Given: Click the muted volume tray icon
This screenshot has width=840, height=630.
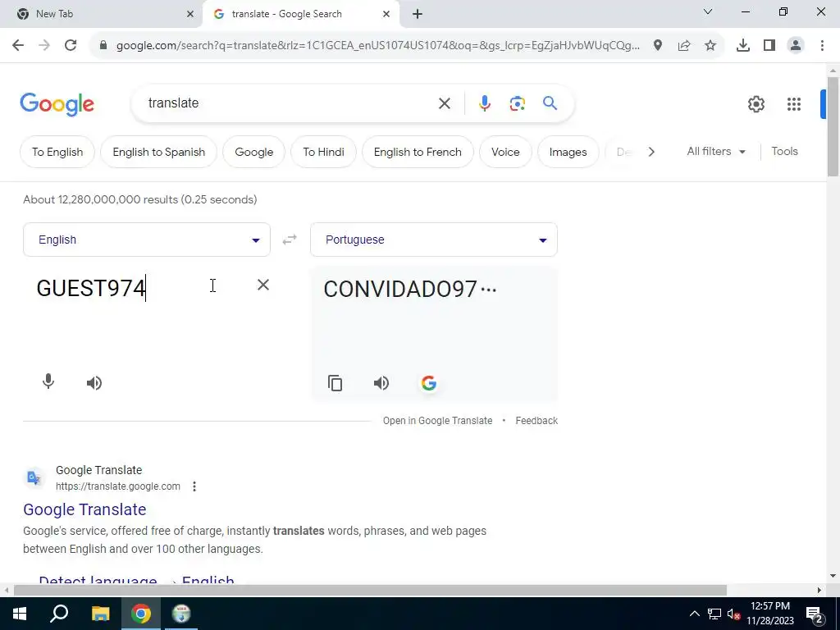Looking at the screenshot, I should tap(733, 614).
